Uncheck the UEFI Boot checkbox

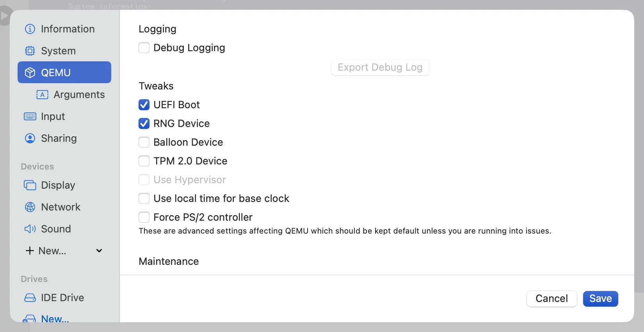pos(144,105)
